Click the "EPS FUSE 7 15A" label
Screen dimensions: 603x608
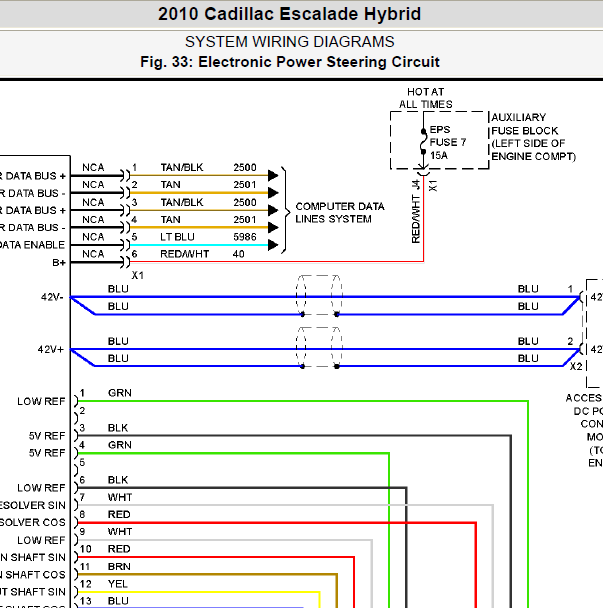click(448, 142)
